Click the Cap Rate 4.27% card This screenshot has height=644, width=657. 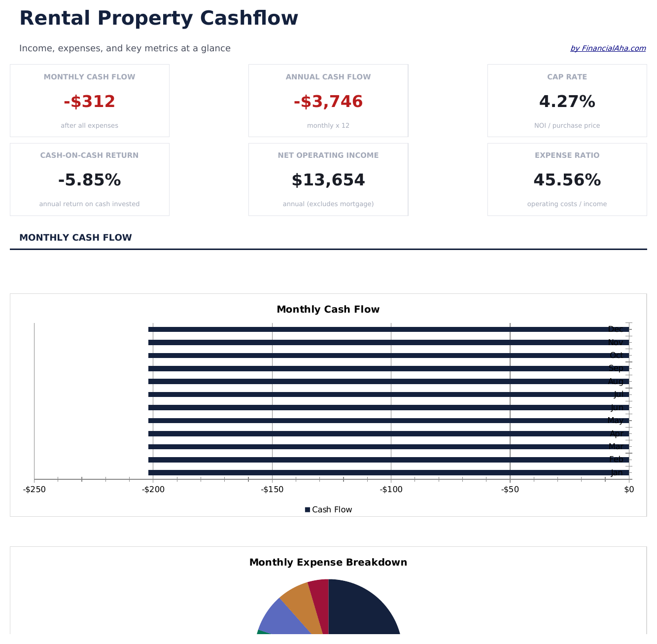click(567, 101)
